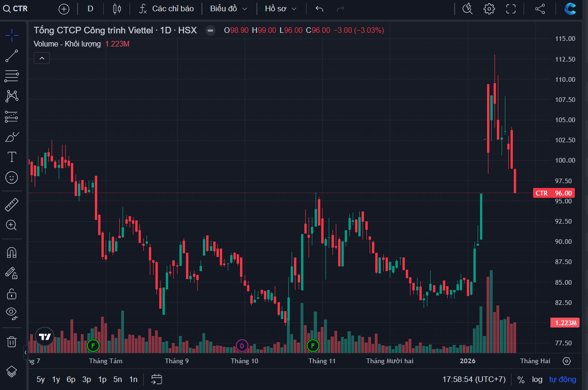The width and height of the screenshot is (588, 390).
Task: Open Các chỉ báo indicators menu
Action: tap(166, 8)
